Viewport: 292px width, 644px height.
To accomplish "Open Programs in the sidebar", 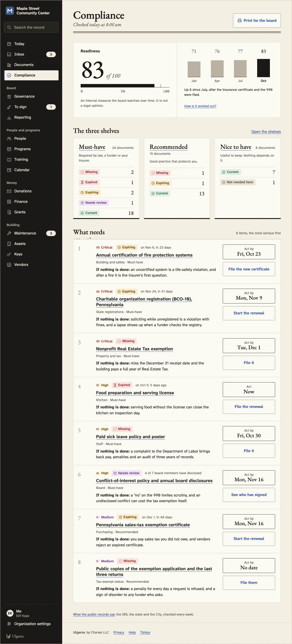I will tap(31, 149).
